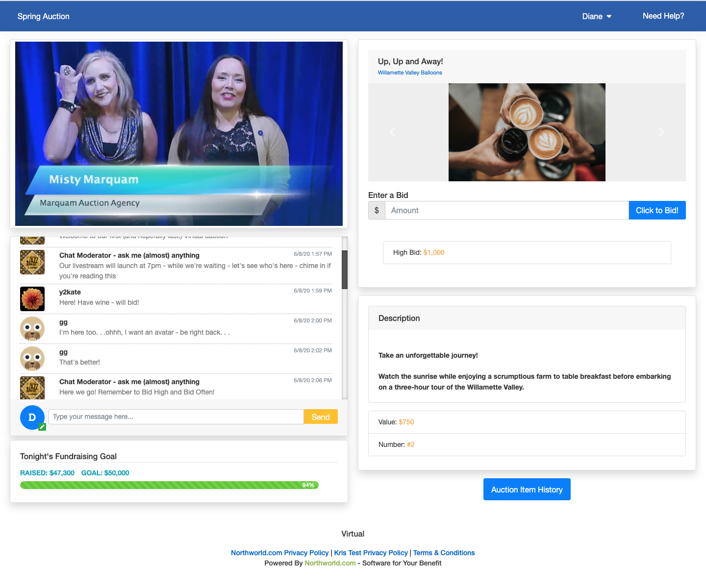
Task: Click the RAISED: $47,300 text
Action: 47,473
